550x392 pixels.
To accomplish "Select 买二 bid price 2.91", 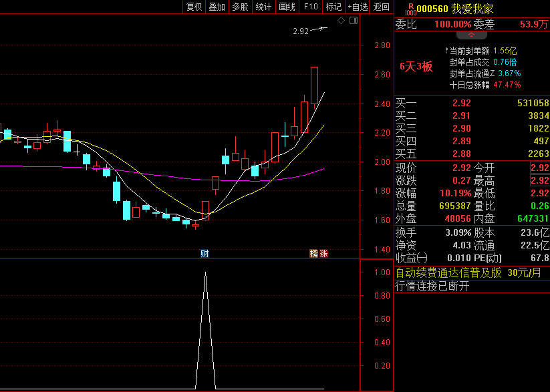I will 462,116.
